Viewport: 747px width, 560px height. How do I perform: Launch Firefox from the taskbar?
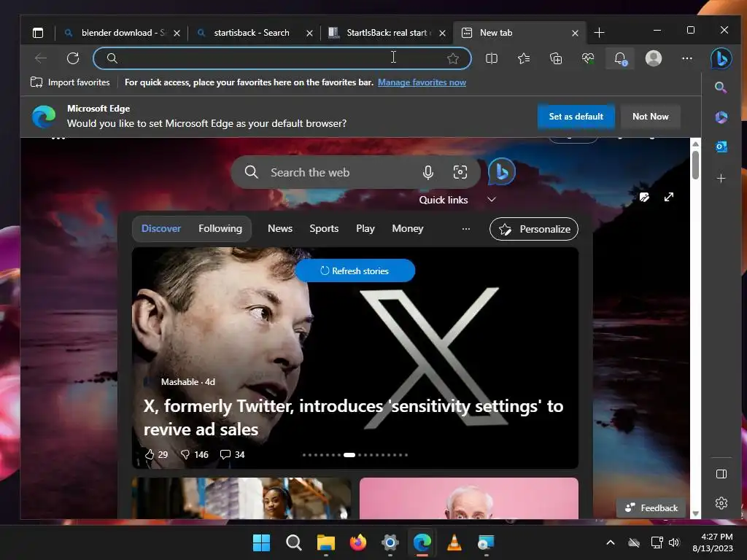point(357,542)
